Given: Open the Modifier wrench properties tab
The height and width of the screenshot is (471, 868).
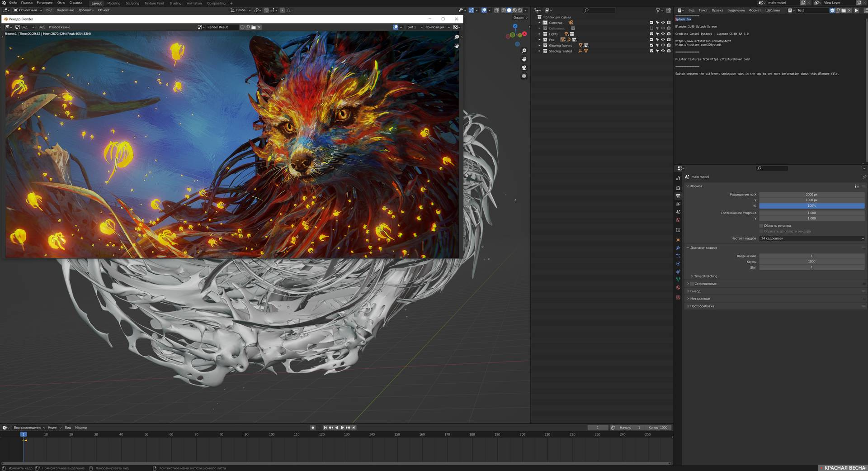Looking at the screenshot, I should click(x=678, y=248).
